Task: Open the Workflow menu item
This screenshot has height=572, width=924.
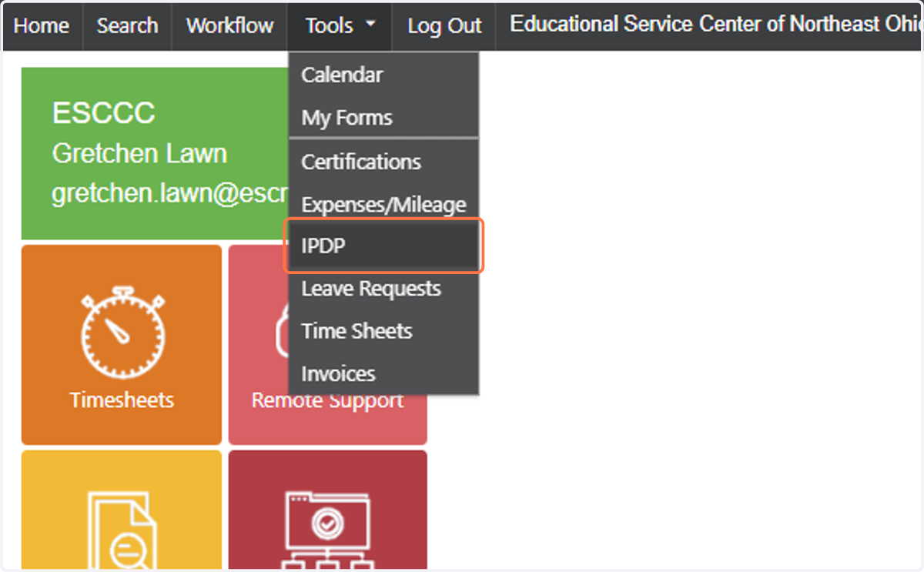Action: point(229,26)
